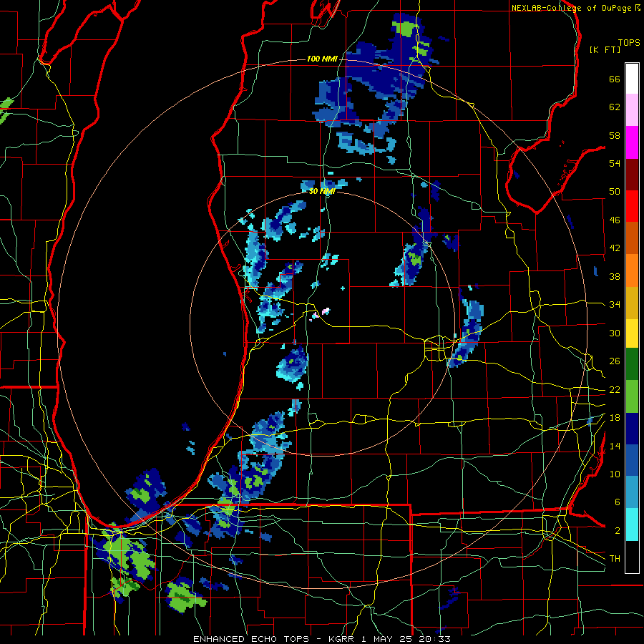Click the legend value '66'
This screenshot has height=644, width=644.
tap(615, 79)
